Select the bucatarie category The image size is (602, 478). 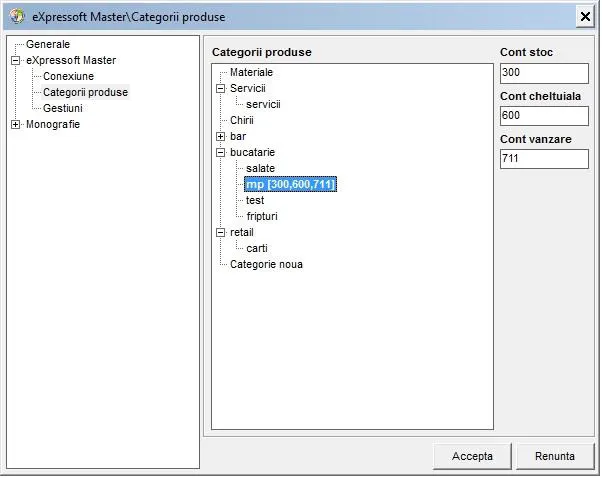(x=252, y=152)
